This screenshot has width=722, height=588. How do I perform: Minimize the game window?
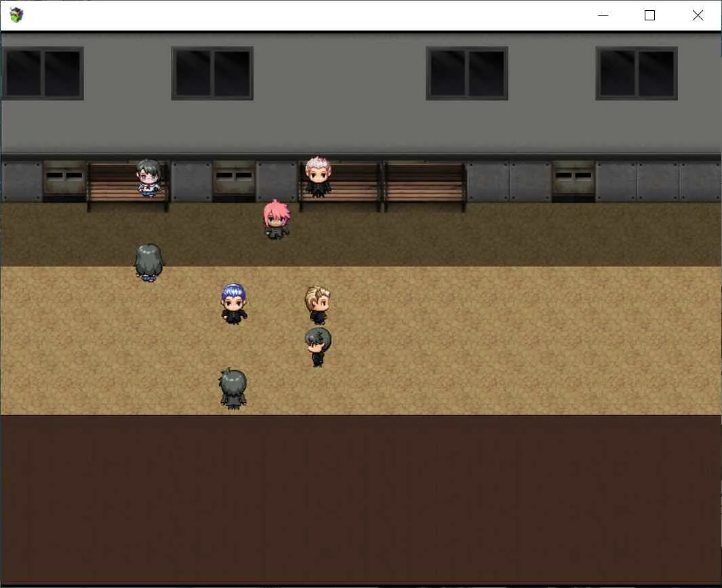pos(603,15)
